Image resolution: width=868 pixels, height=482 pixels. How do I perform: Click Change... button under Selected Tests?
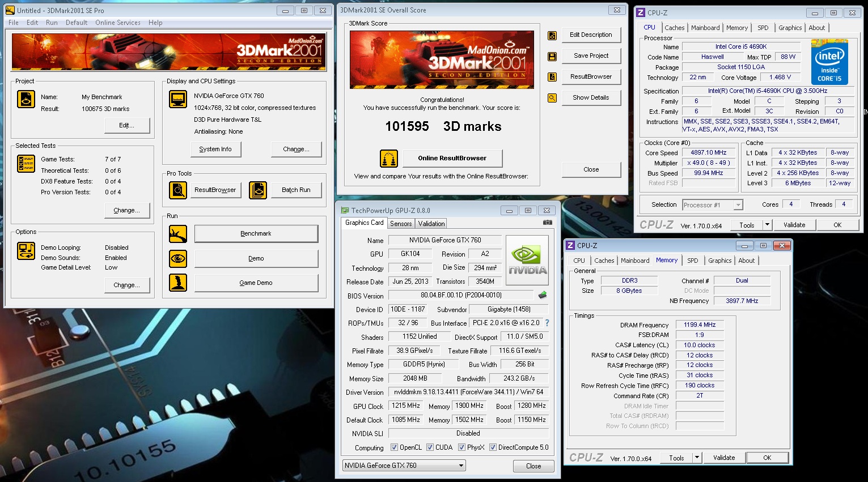tap(127, 210)
